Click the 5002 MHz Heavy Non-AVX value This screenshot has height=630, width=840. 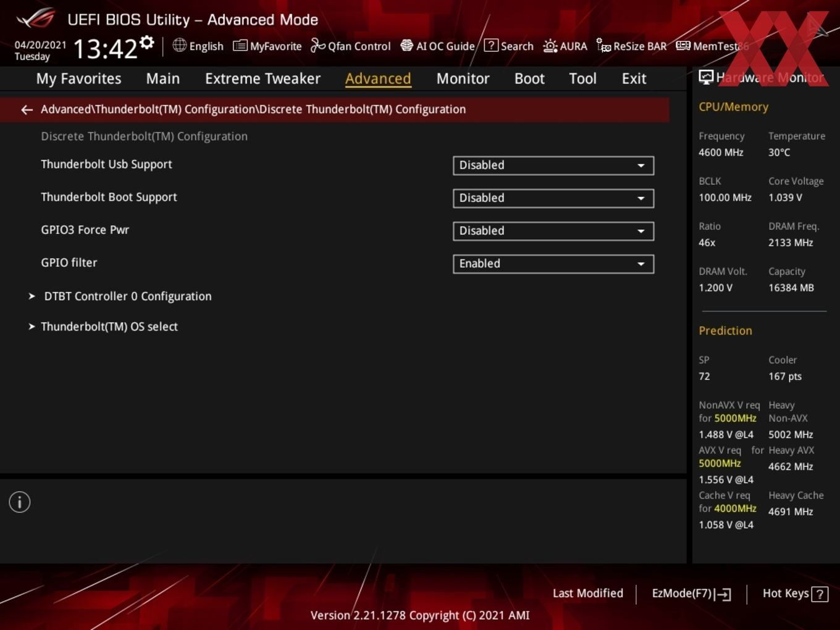tap(791, 435)
